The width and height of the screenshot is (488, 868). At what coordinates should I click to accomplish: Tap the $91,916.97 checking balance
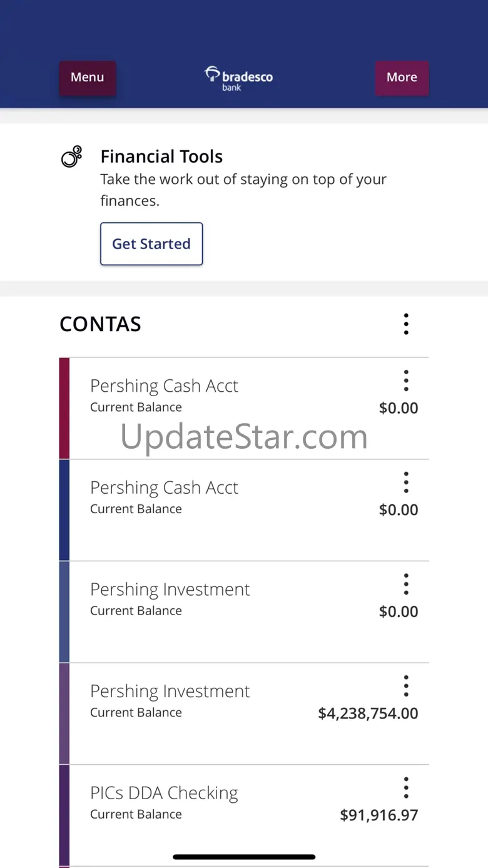[379, 815]
